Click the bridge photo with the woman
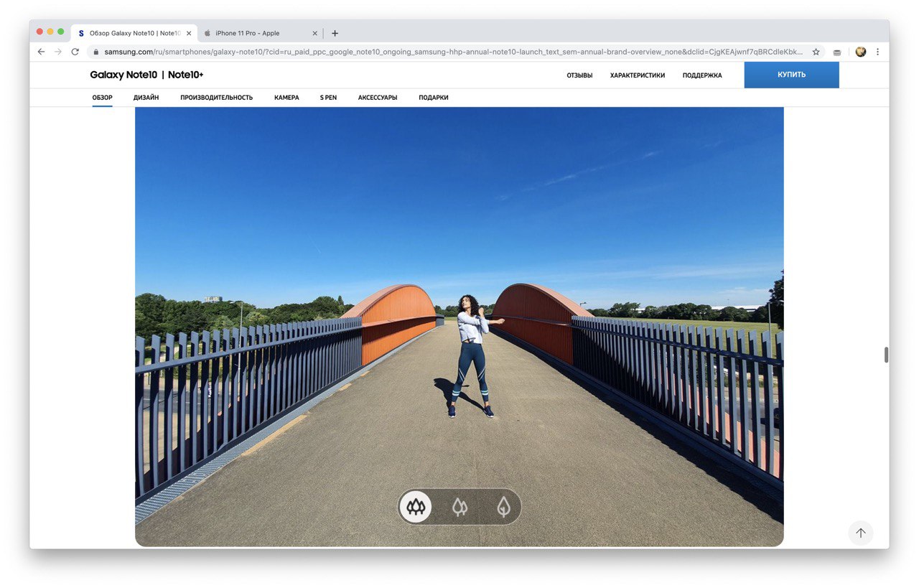The width and height of the screenshot is (919, 588). [x=459, y=327]
